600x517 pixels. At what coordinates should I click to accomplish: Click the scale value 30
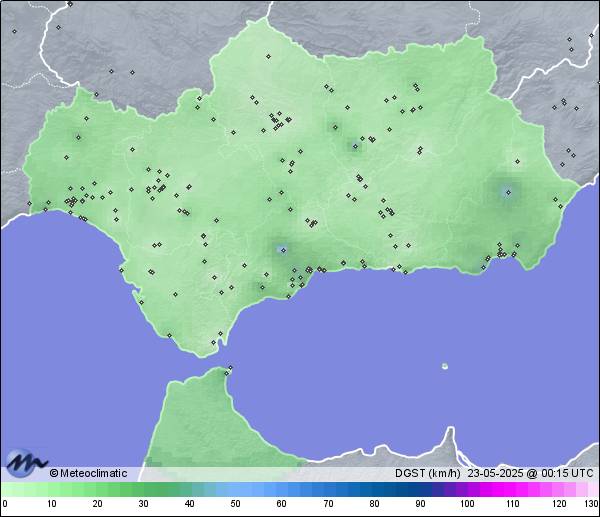[x=143, y=504]
